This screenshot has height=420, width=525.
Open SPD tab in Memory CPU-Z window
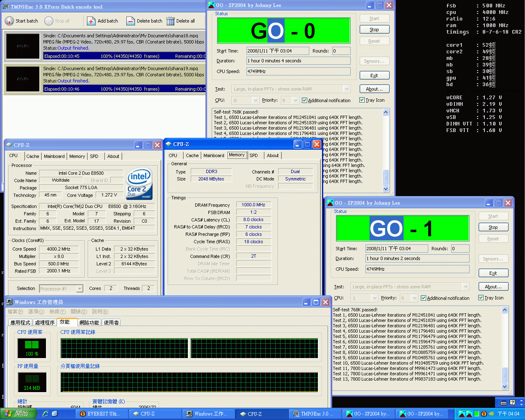pyautogui.click(x=254, y=155)
